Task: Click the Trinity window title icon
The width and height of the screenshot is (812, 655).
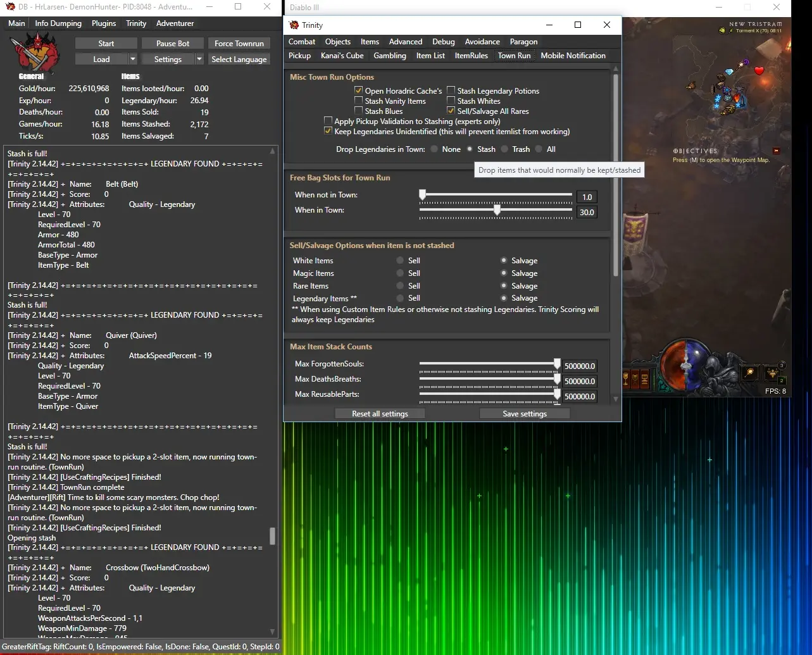Action: pos(294,25)
